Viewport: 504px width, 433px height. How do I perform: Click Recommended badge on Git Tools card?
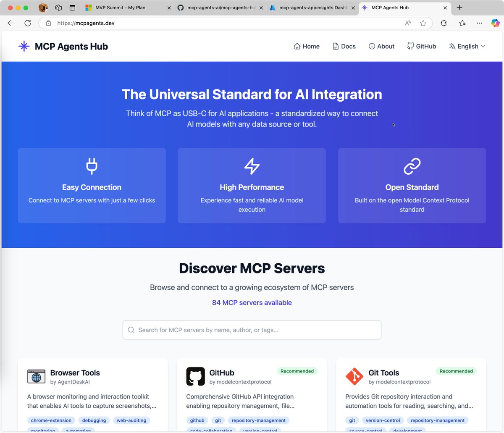(456, 371)
